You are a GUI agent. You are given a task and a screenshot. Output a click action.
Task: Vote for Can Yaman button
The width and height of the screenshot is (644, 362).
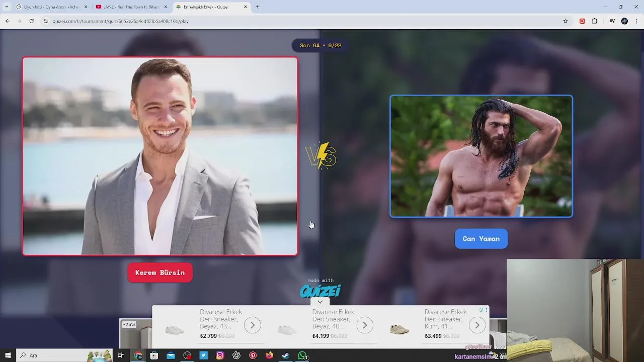[x=481, y=239]
